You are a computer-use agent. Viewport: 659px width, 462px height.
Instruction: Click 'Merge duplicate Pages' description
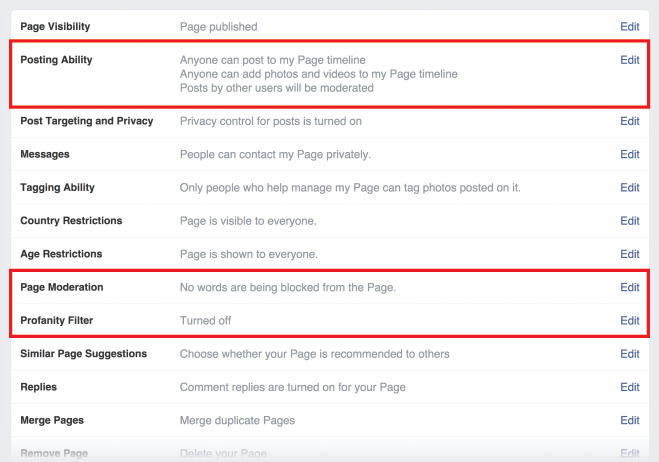pyautogui.click(x=237, y=420)
